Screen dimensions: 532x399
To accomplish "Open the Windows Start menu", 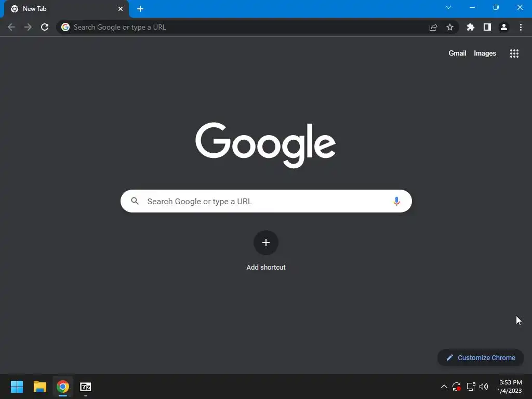I will pyautogui.click(x=17, y=387).
